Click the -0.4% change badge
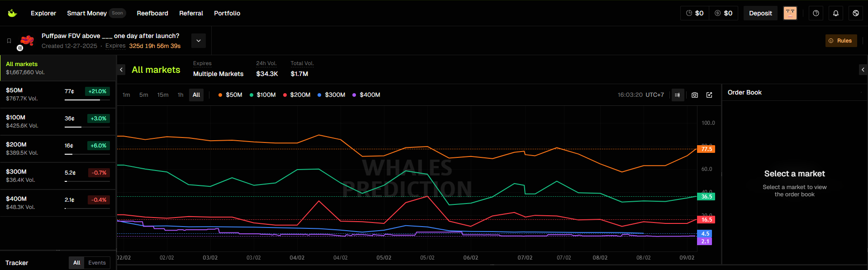Viewport: 868px width, 270px height. pyautogui.click(x=99, y=200)
